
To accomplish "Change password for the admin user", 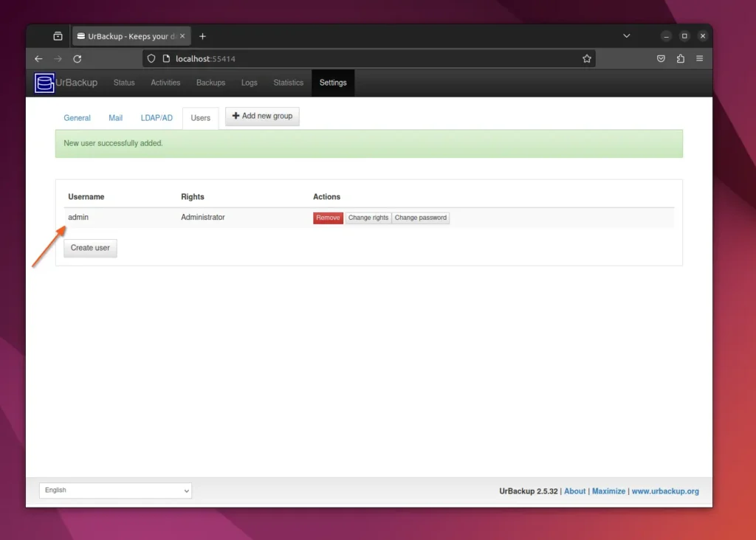I will [x=420, y=218].
